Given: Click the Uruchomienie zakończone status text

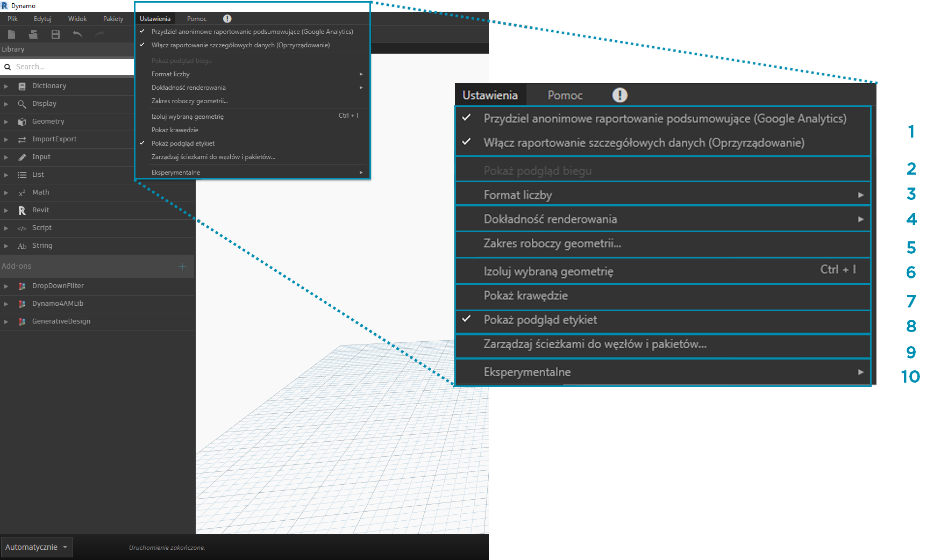Looking at the screenshot, I should tap(167, 548).
